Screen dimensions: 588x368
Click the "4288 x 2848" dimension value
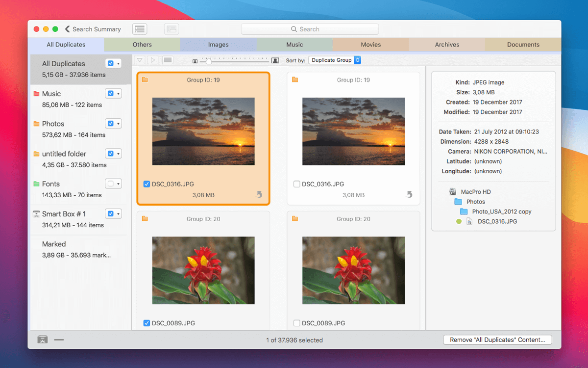(491, 142)
